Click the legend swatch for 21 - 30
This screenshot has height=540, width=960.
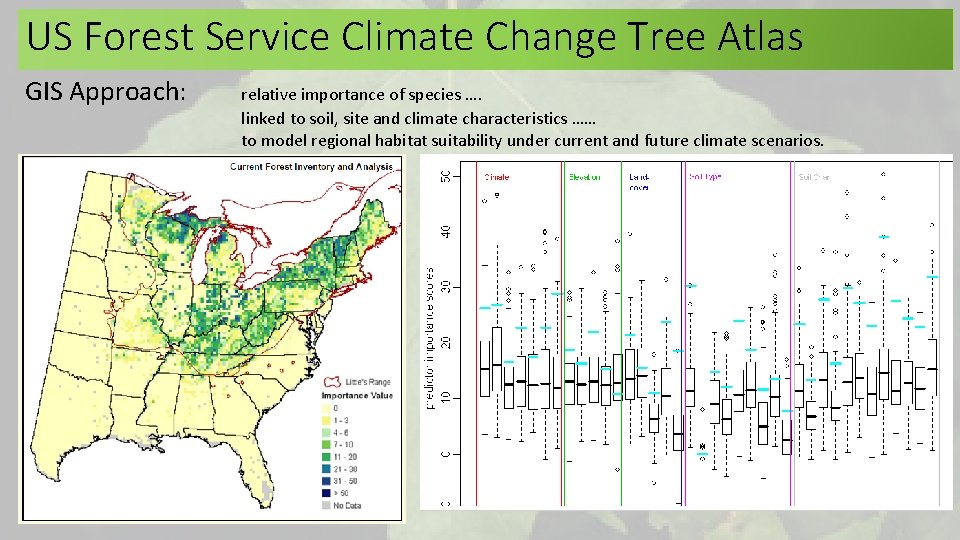326,469
